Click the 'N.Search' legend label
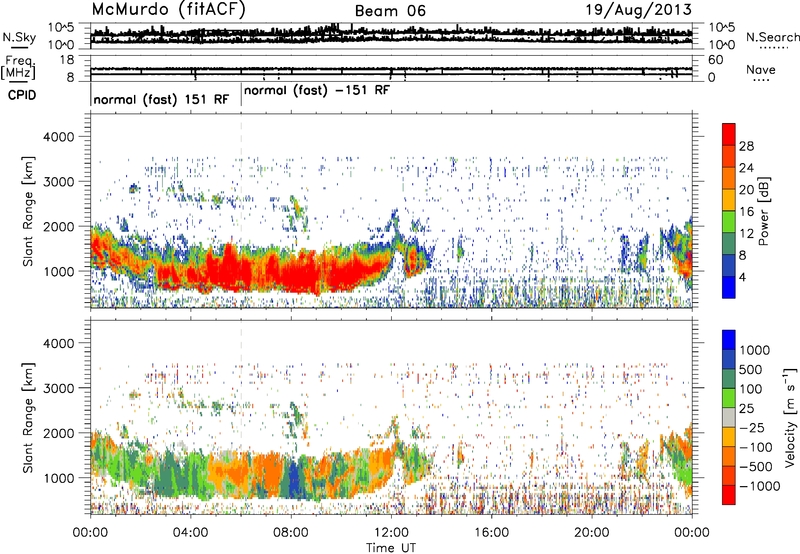Viewport: 800px width, 554px height. tap(773, 37)
